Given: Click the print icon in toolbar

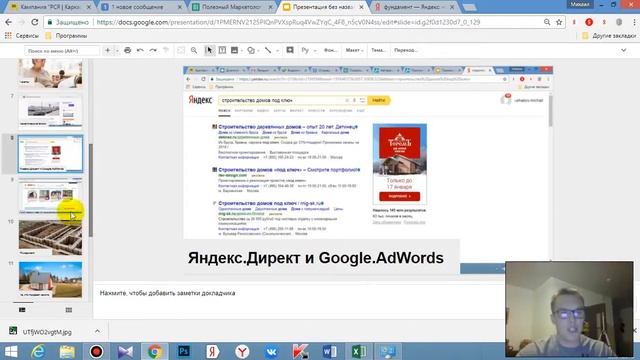Looking at the screenshot, I should pos(127,50).
